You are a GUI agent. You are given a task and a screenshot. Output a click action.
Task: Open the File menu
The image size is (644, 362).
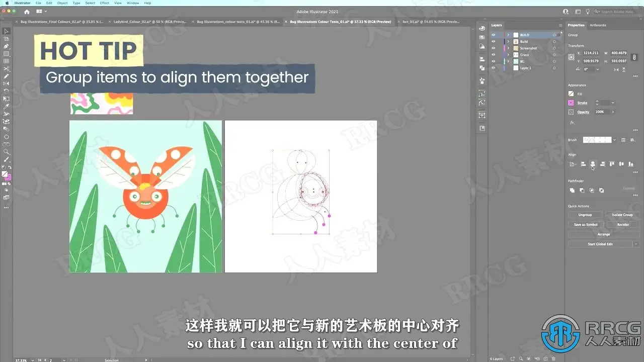click(38, 3)
